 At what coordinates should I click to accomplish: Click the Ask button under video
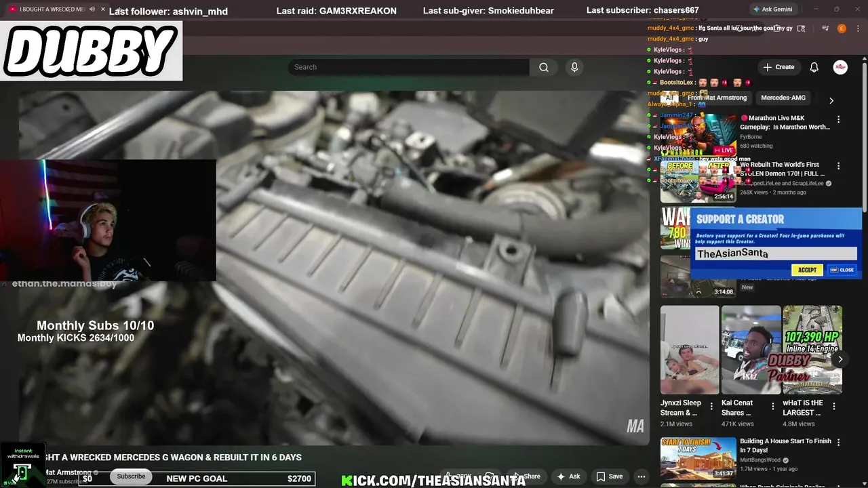tap(568, 476)
